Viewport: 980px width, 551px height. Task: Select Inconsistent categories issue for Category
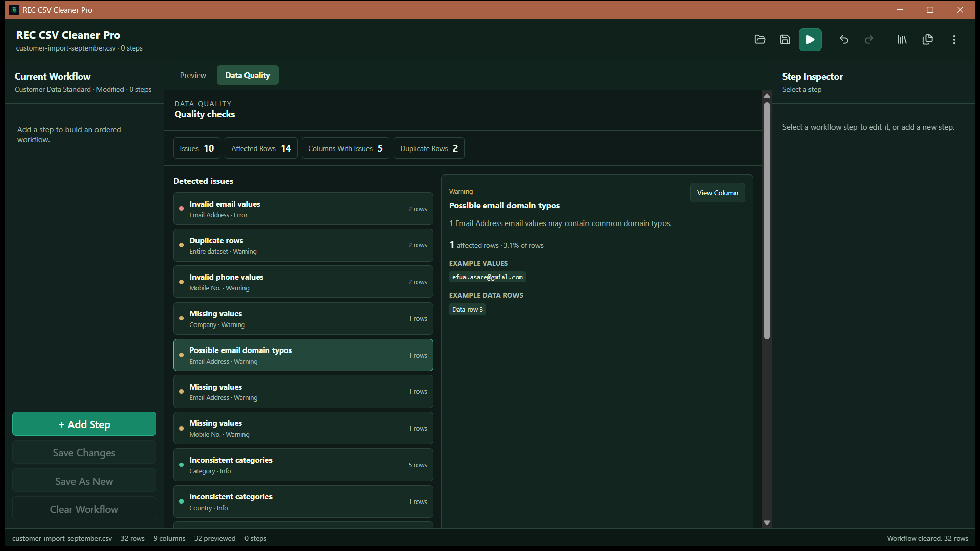pos(303,465)
